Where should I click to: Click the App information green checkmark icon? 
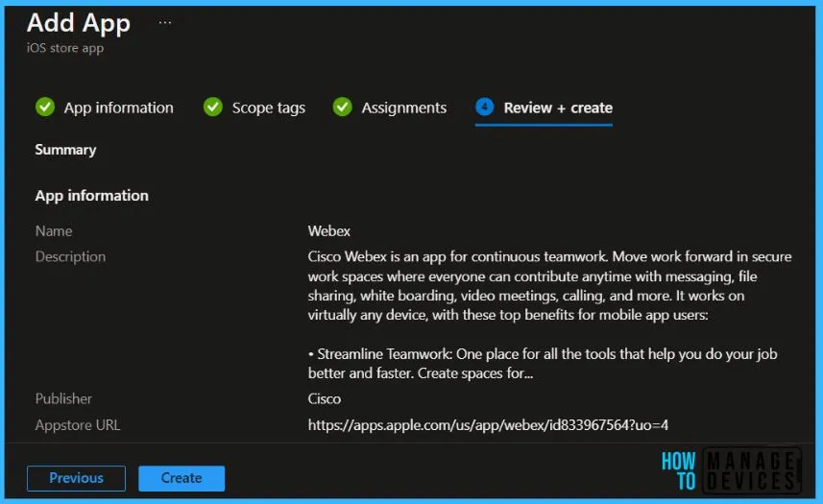point(45,107)
